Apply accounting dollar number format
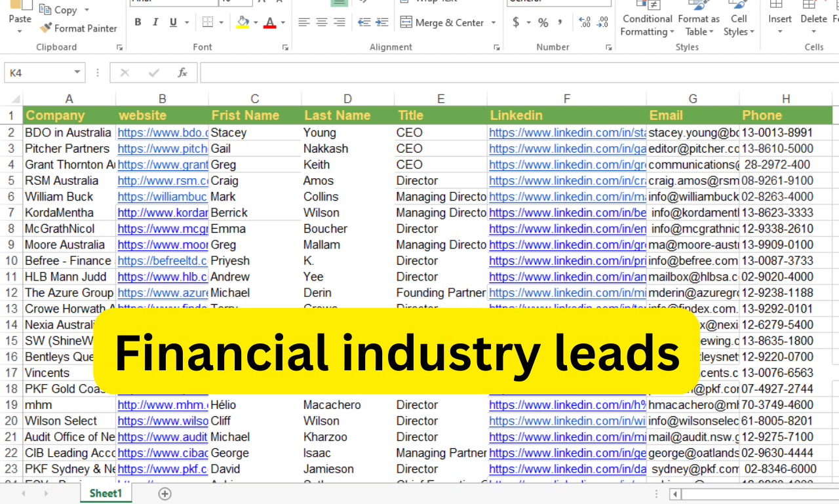The width and height of the screenshot is (839, 504). [x=516, y=22]
